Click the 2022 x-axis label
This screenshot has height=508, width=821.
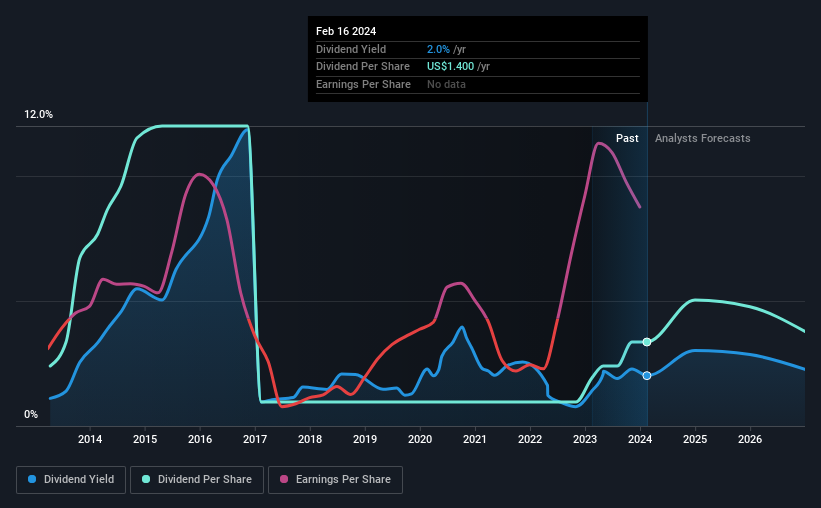(530, 439)
